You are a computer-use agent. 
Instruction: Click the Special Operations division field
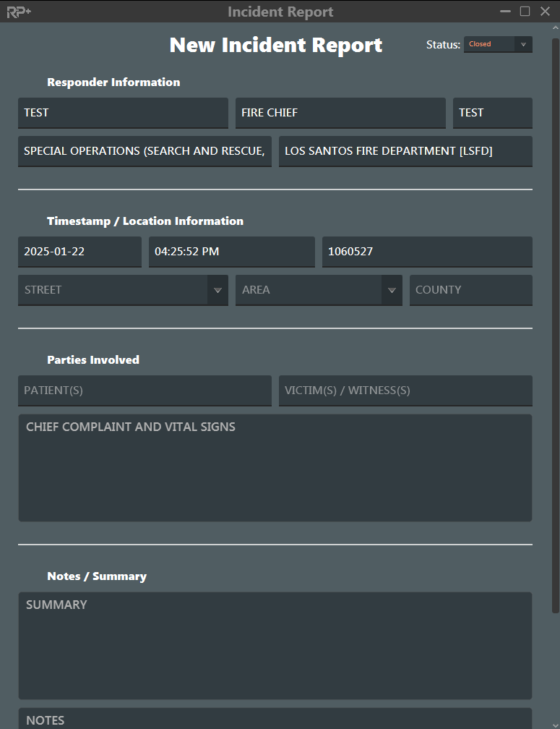click(x=145, y=151)
